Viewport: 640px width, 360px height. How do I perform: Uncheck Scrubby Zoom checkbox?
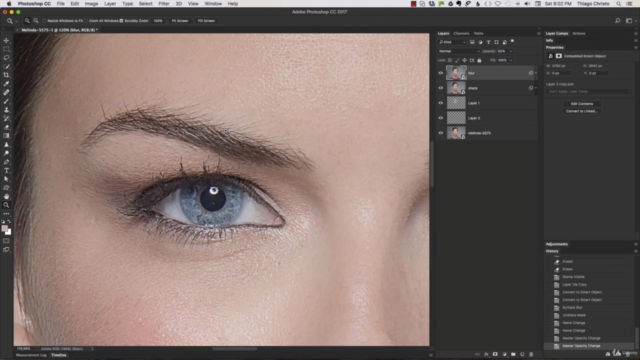click(121, 21)
